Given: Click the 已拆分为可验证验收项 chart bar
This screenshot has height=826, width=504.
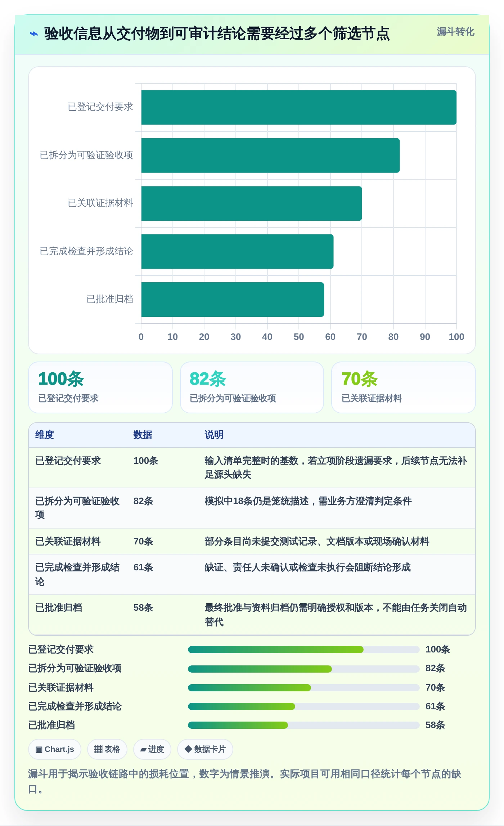Looking at the screenshot, I should pyautogui.click(x=270, y=156).
